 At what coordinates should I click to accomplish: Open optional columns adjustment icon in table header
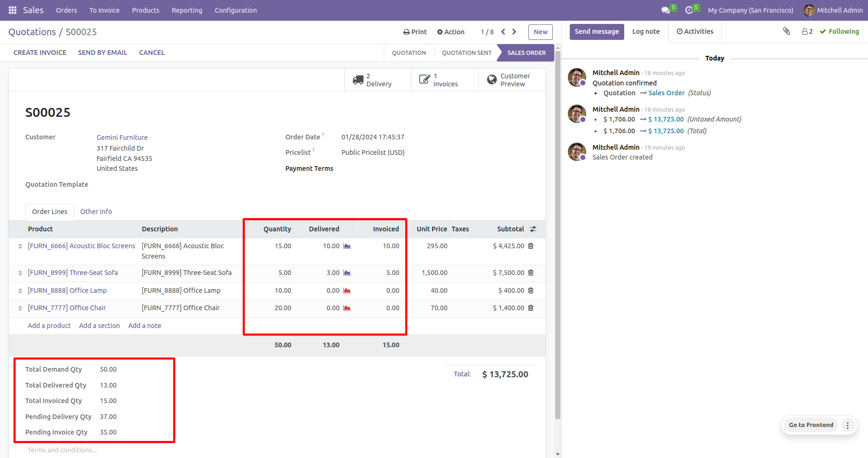533,229
